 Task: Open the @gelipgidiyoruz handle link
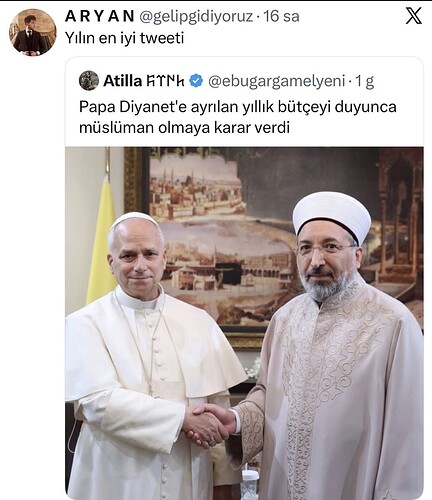[x=196, y=16]
